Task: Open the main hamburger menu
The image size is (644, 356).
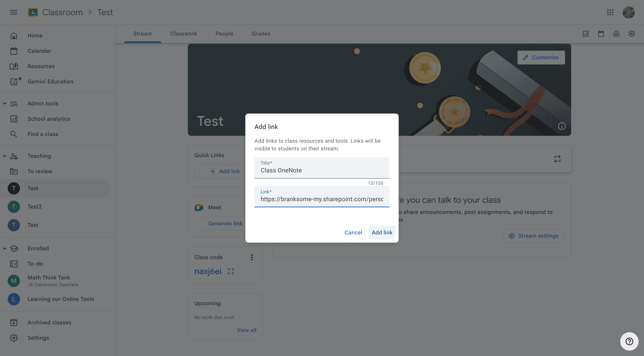Action: coord(14,12)
